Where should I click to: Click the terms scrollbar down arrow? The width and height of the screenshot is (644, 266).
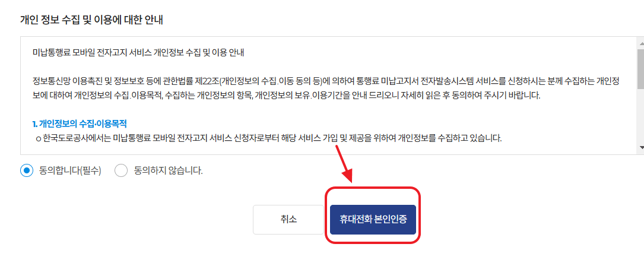click(640, 147)
